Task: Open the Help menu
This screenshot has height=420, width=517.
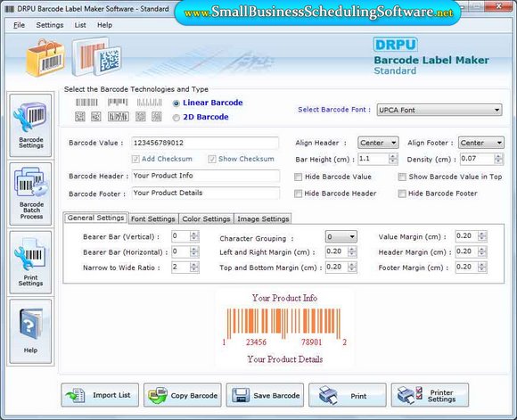Action: click(x=104, y=25)
